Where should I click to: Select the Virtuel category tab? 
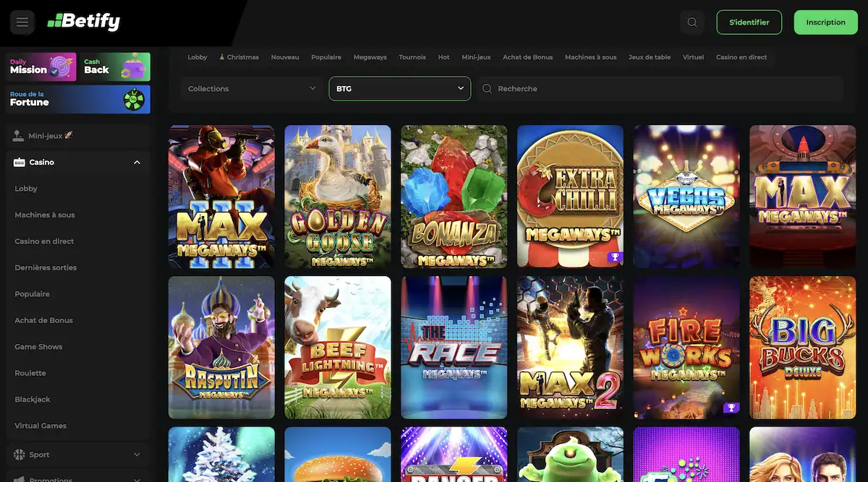click(693, 57)
